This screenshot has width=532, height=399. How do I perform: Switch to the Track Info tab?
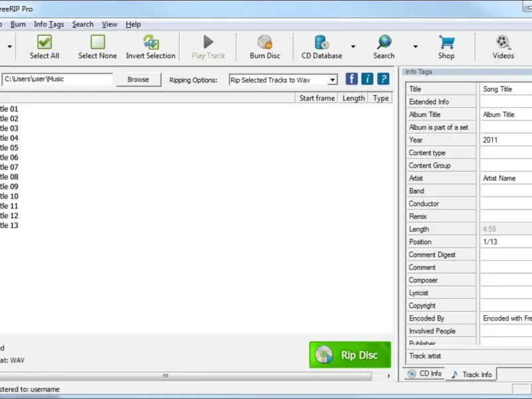(x=471, y=374)
